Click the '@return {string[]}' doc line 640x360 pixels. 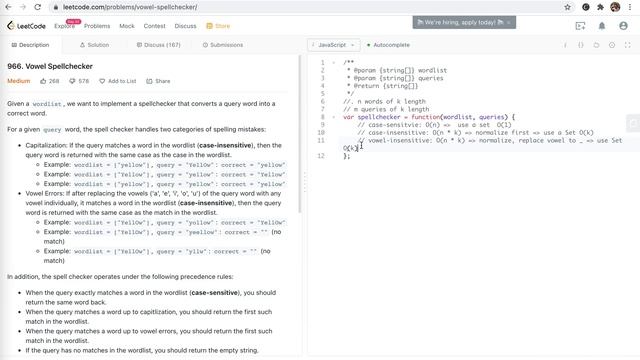coord(382,86)
